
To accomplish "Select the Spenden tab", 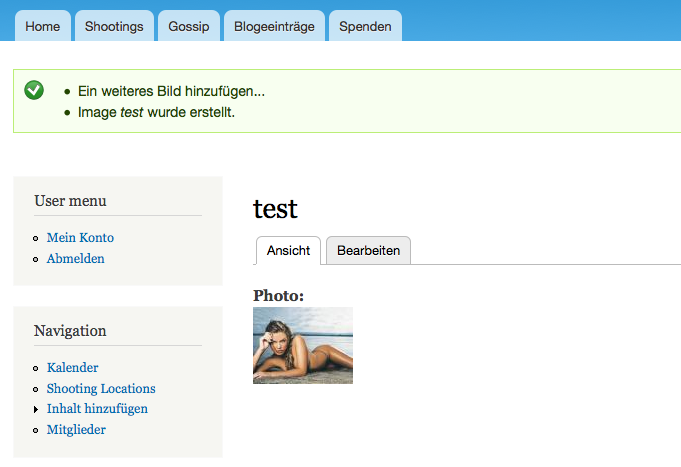I will (x=365, y=27).
